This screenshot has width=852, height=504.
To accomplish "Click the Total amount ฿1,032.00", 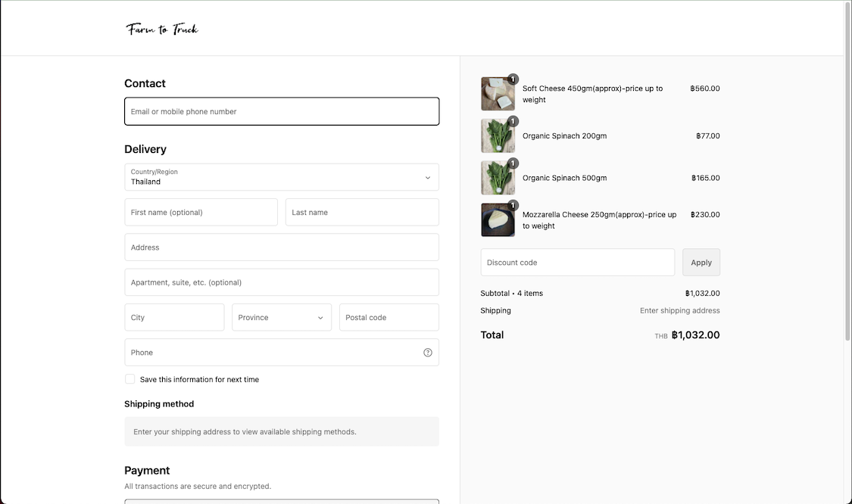I will [x=695, y=335].
